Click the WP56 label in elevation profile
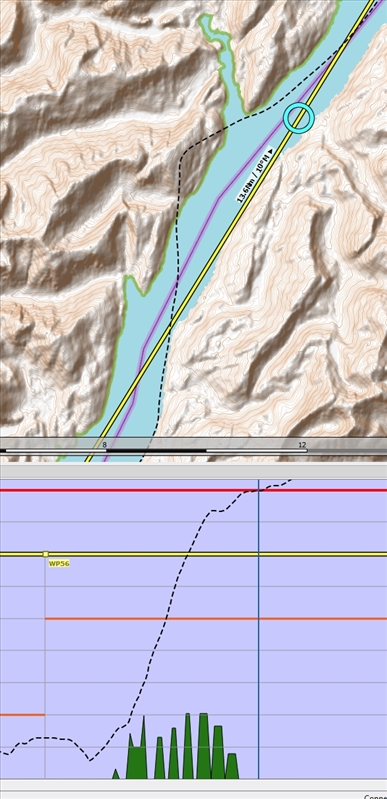The image size is (387, 799). 59,564
